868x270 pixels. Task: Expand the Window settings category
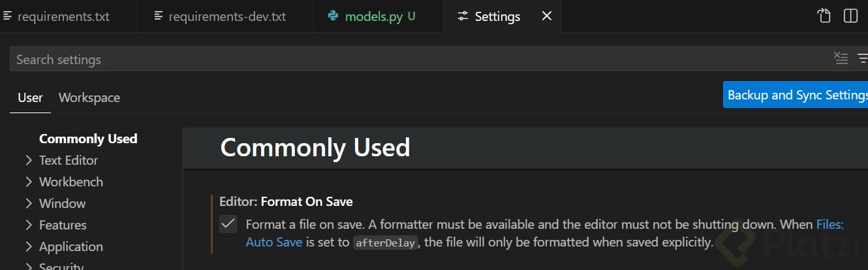(29, 203)
